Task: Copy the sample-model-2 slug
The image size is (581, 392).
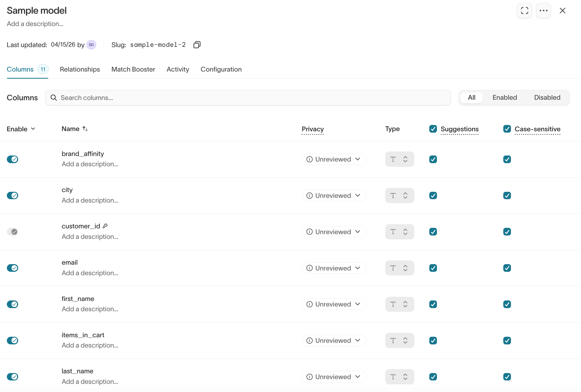Action: pos(197,44)
